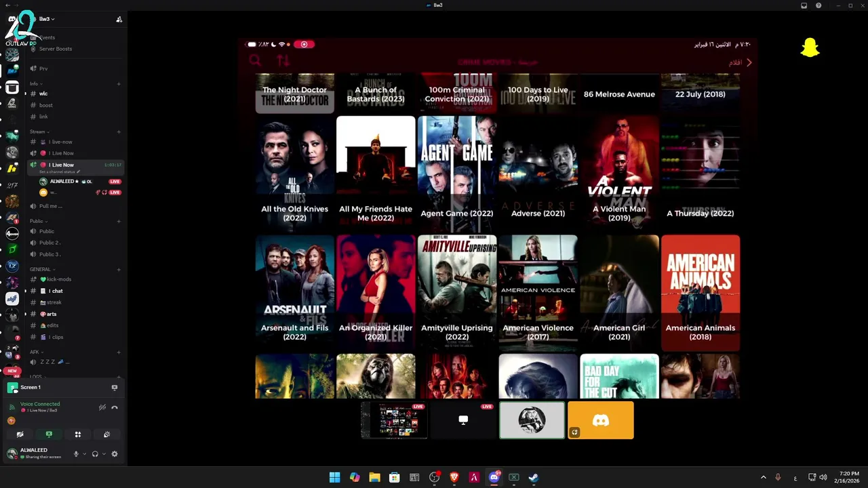Open the live-now text channel

60,142
